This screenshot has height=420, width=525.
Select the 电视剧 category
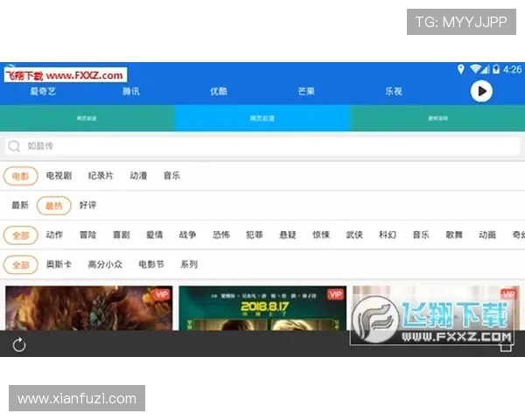(x=59, y=176)
